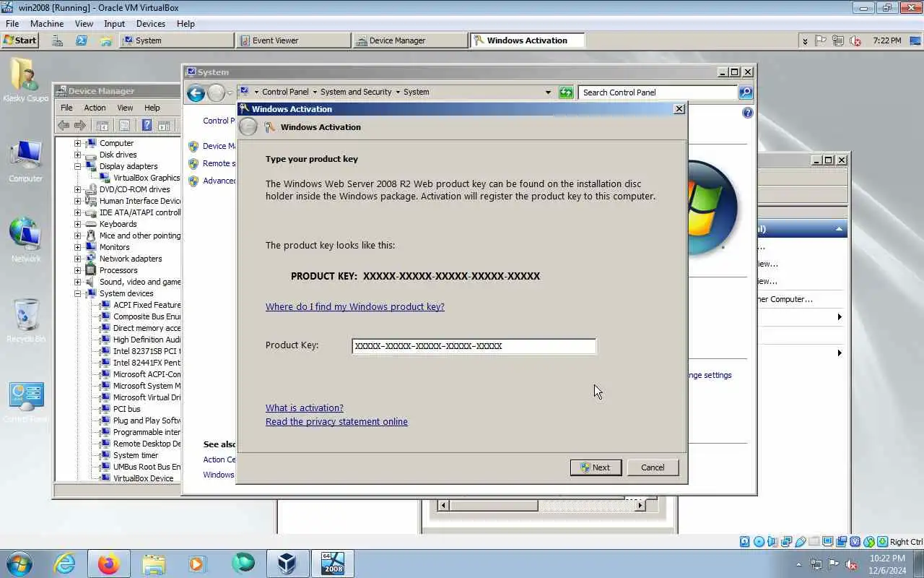Click Device Manager toolbar forward arrow
The width and height of the screenshot is (924, 578).
pos(79,125)
